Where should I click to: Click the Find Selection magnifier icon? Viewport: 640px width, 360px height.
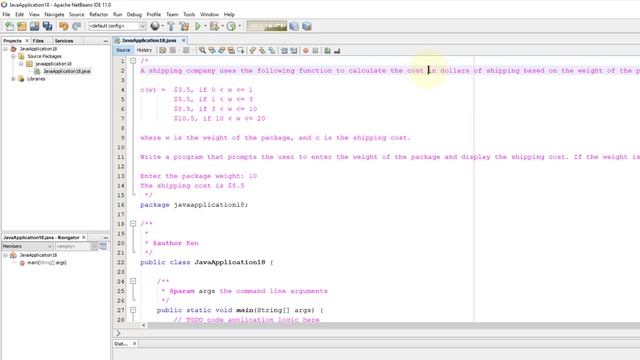coord(202,50)
